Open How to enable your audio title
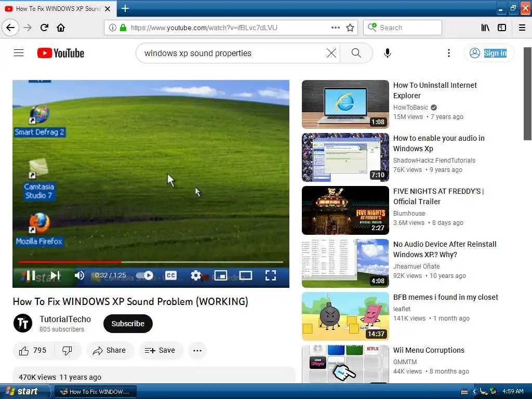 click(x=438, y=143)
